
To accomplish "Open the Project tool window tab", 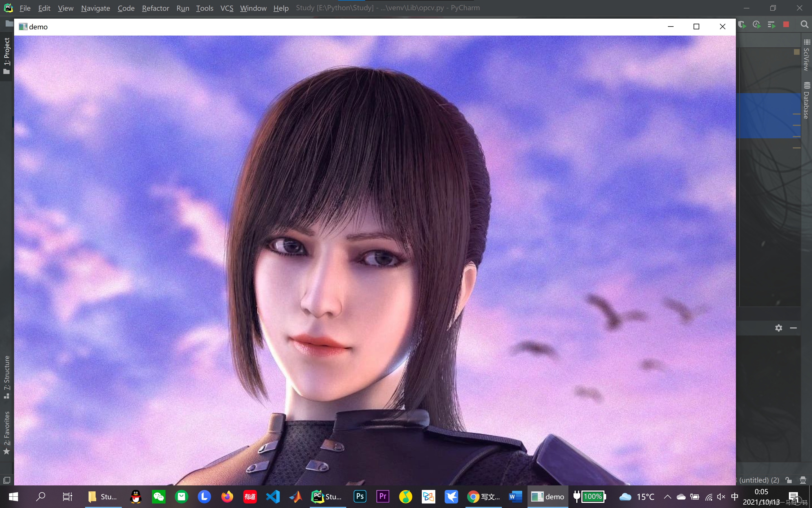I will click(x=7, y=56).
